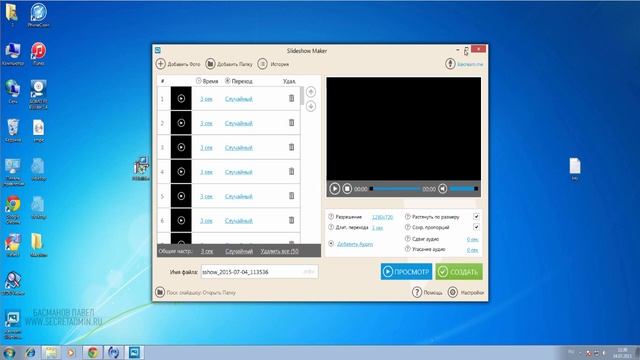Open help for Разрешение setting
Image resolution: width=640 pixels, height=360 pixels.
point(331,217)
